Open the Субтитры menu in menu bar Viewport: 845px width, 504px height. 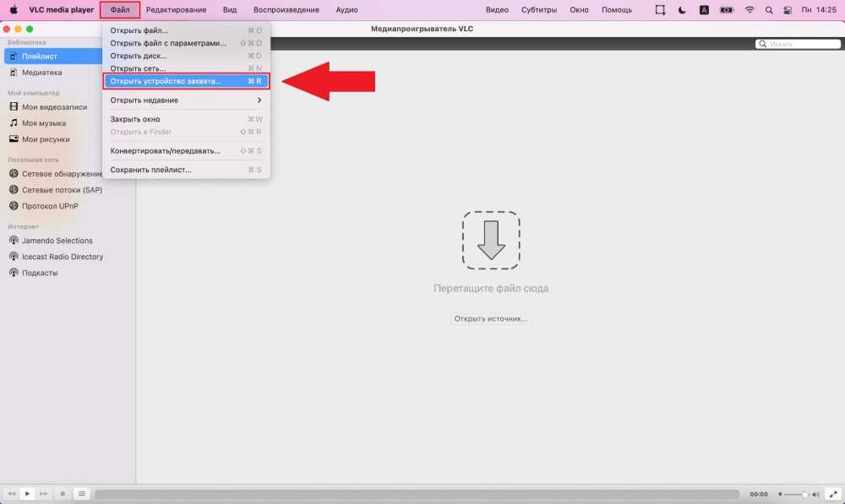538,10
